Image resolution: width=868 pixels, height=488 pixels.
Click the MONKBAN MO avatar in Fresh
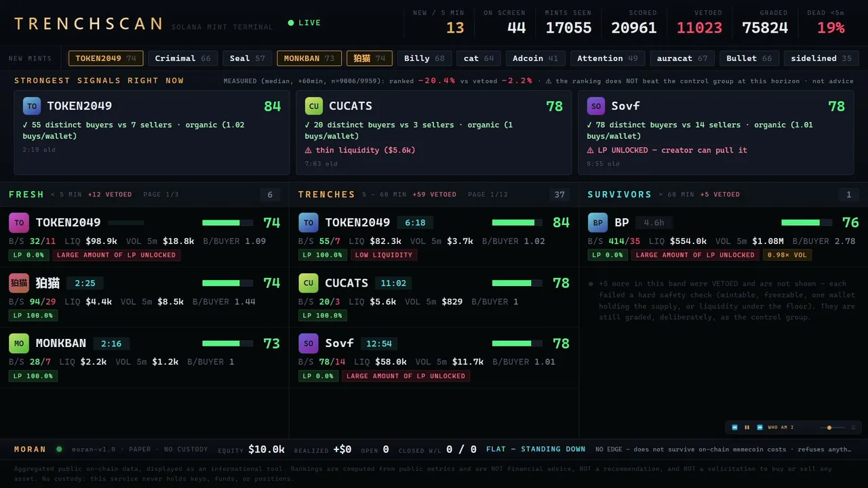19,343
